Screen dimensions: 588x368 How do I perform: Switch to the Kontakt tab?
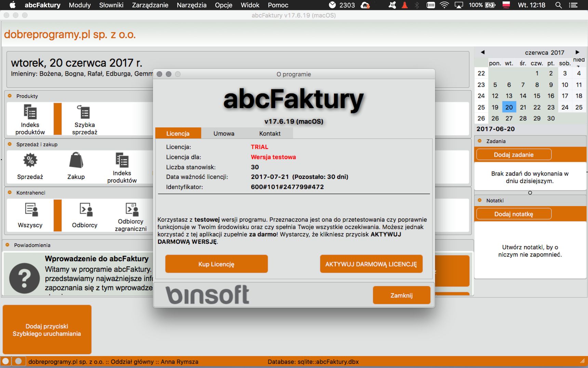[x=270, y=133]
